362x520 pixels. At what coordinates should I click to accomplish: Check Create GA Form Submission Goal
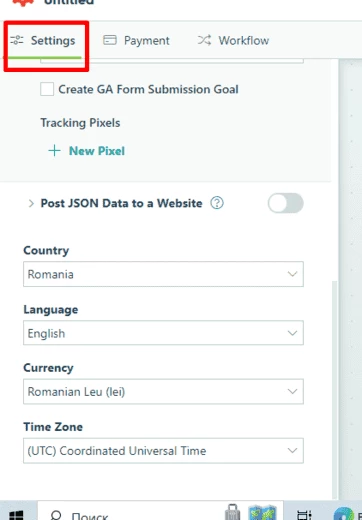(47, 89)
